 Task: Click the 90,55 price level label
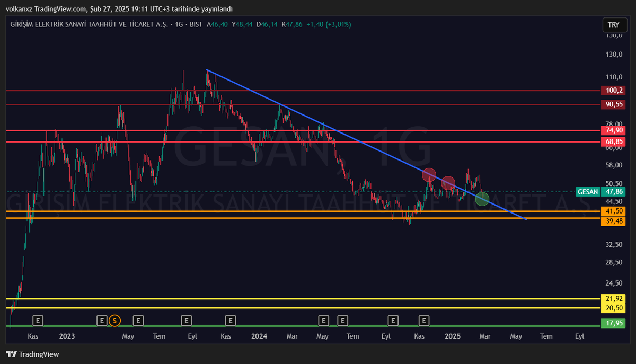tap(613, 104)
